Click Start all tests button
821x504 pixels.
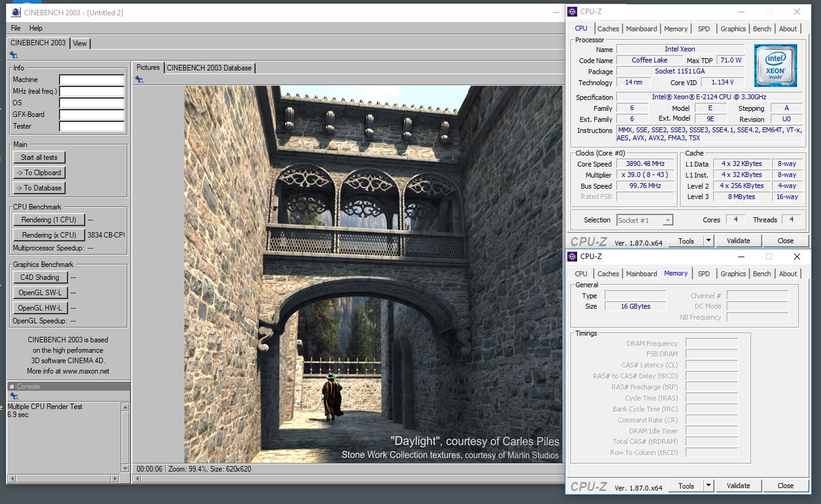39,157
